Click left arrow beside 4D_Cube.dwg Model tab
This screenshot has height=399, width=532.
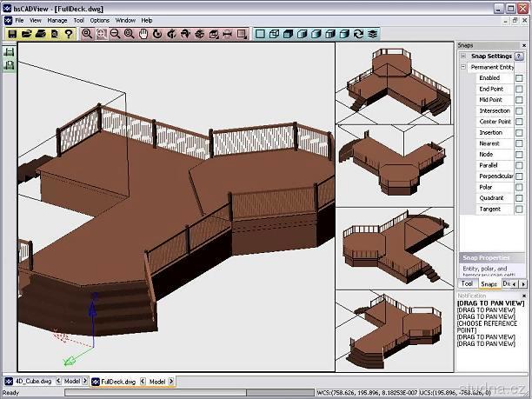pos(58,381)
